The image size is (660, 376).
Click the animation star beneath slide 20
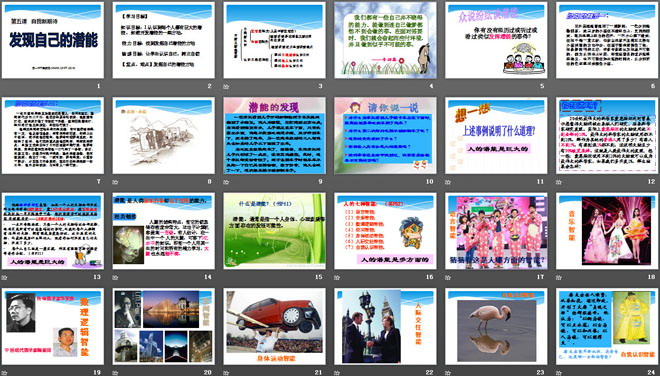tap(115, 373)
